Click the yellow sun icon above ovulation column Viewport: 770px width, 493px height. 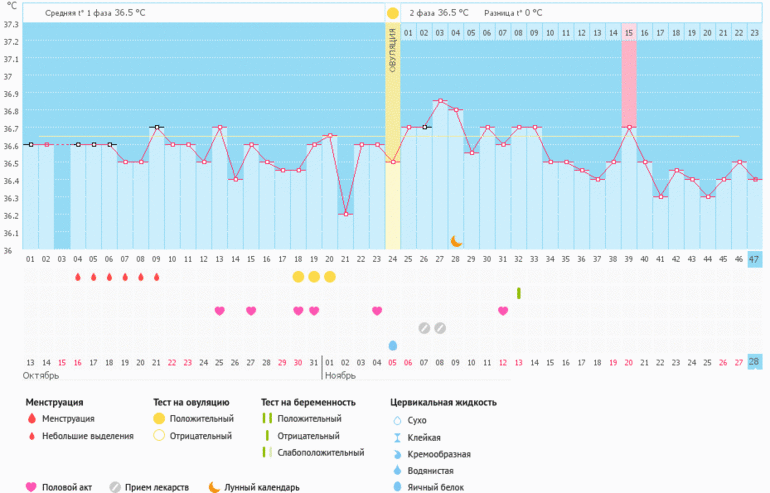pos(392,13)
